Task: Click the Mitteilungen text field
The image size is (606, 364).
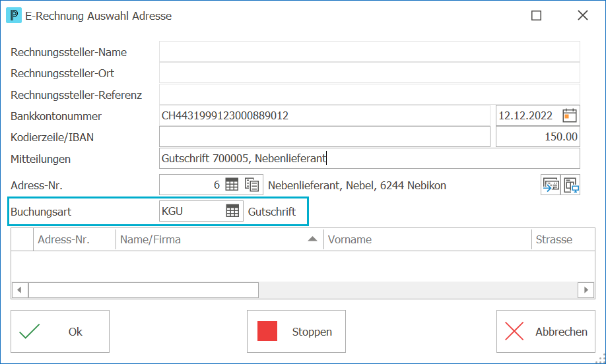Action: tap(370, 158)
